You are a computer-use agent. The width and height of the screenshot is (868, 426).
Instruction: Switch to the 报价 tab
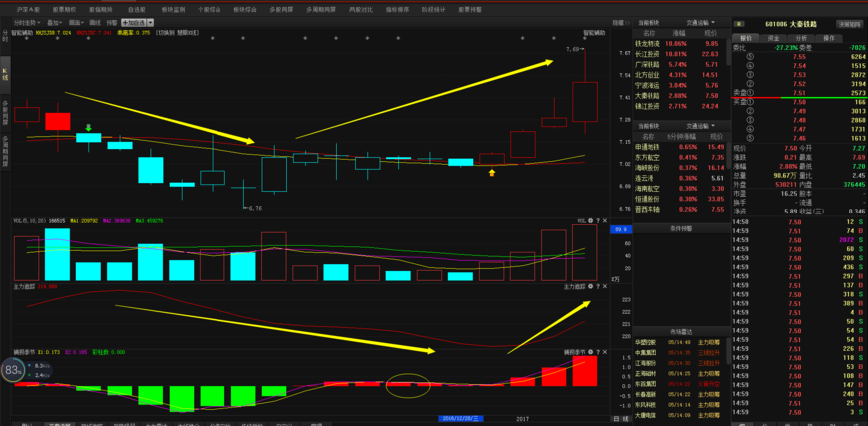tap(746, 38)
